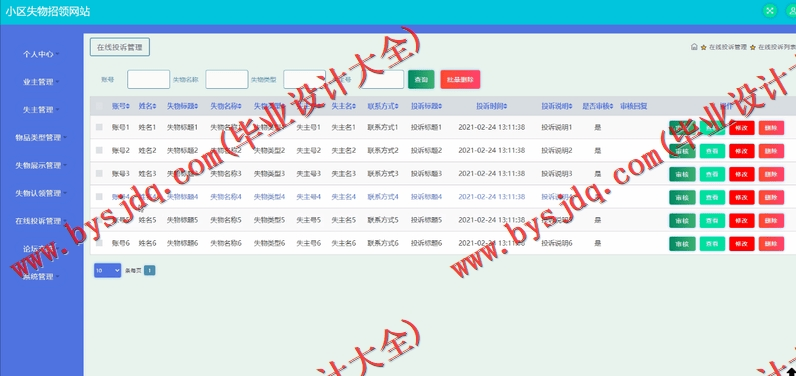Click the 投诉标题5 cell text
The width and height of the screenshot is (796, 376).
tap(426, 220)
